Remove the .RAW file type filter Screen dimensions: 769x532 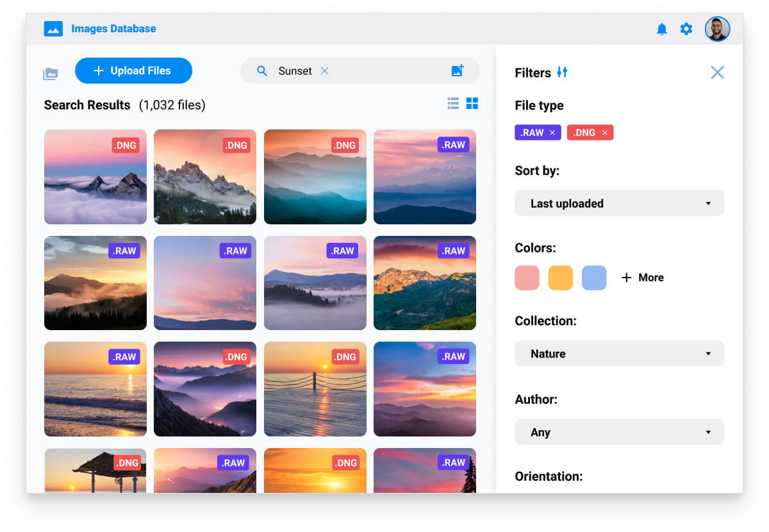click(552, 133)
